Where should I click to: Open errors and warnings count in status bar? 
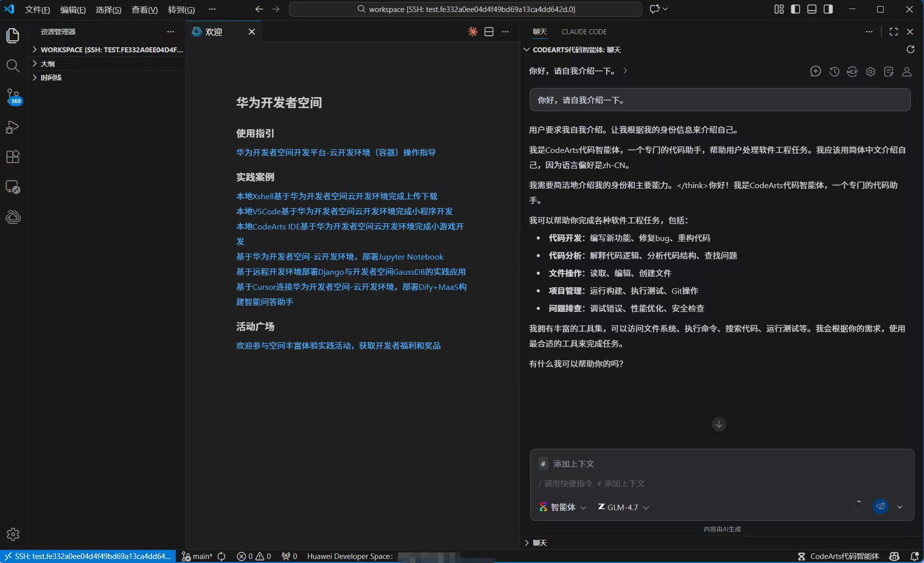point(254,556)
